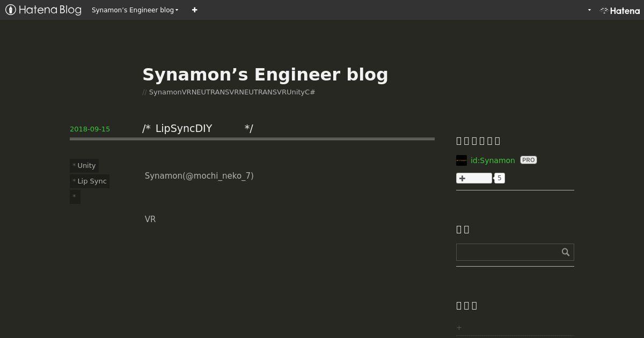Click the plus icon in top bar
644x338 pixels.
coord(194,10)
